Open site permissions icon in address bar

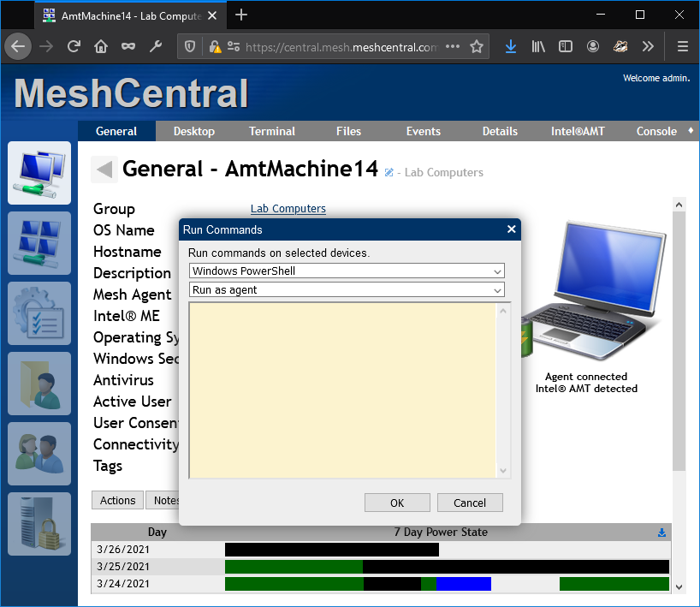tap(234, 46)
